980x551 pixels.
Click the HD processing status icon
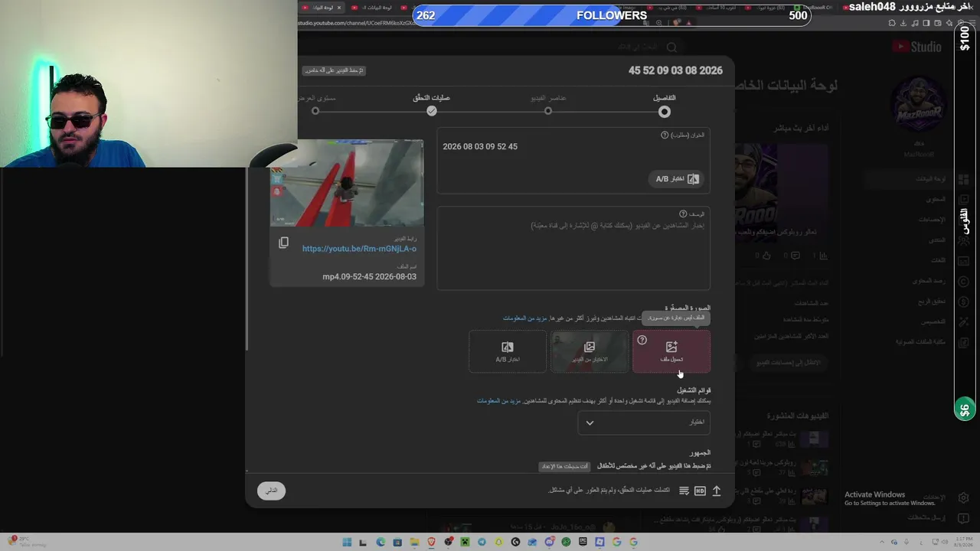(700, 491)
